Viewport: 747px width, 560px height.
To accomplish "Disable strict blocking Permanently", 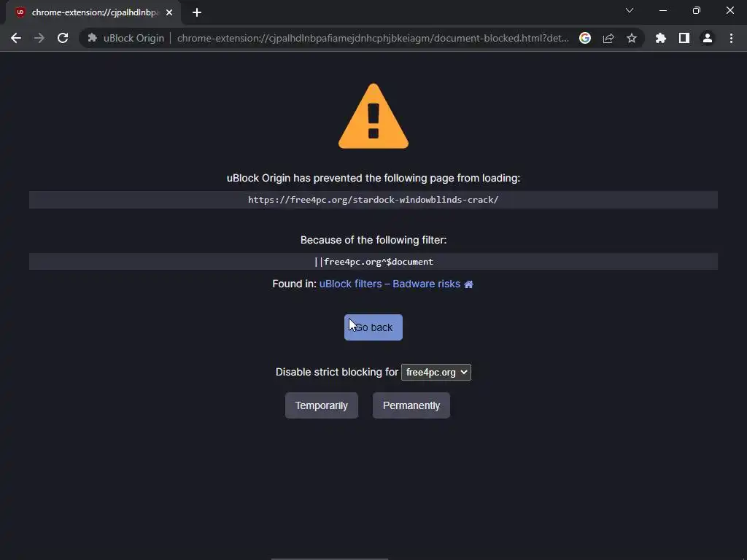I will (x=411, y=405).
